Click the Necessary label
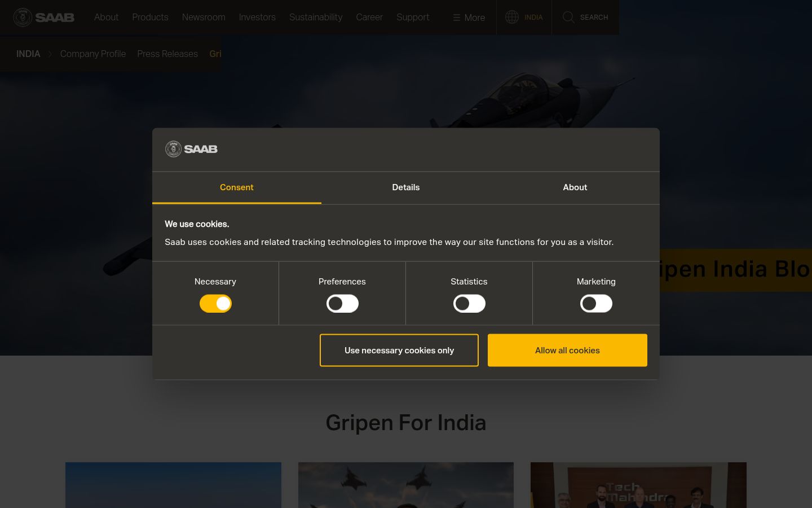This screenshot has width=812, height=508. [215, 282]
